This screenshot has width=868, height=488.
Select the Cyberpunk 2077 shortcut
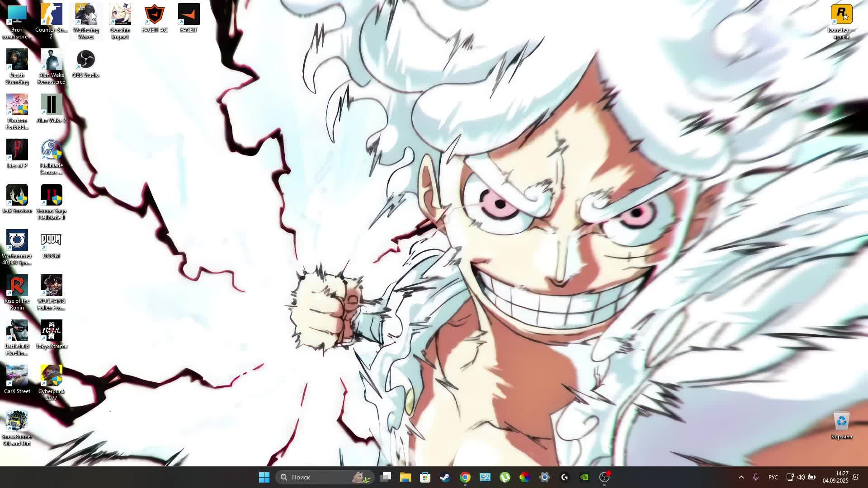click(x=51, y=376)
